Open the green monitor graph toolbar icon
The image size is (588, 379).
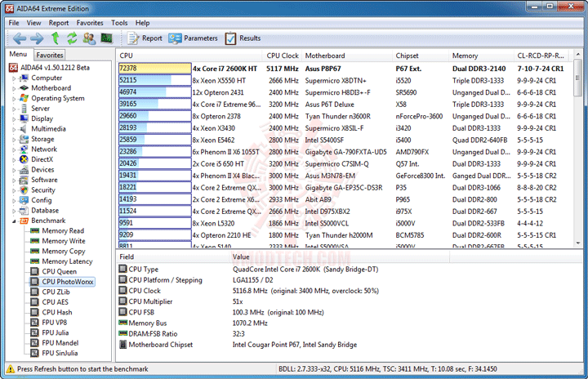[106, 38]
